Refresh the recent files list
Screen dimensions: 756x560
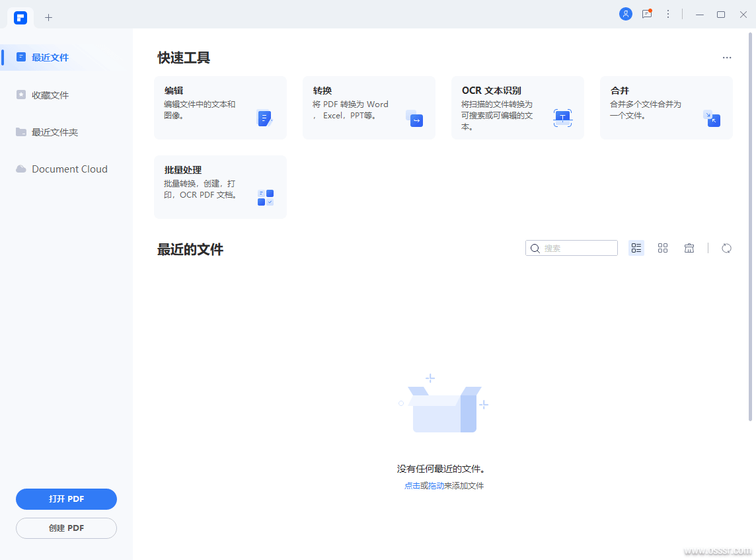(x=726, y=248)
